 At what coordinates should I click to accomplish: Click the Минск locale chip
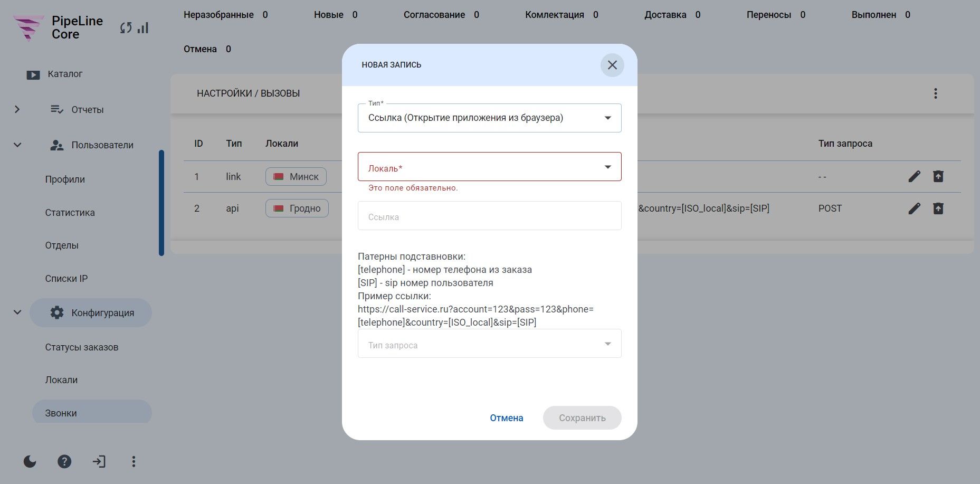[x=296, y=176]
